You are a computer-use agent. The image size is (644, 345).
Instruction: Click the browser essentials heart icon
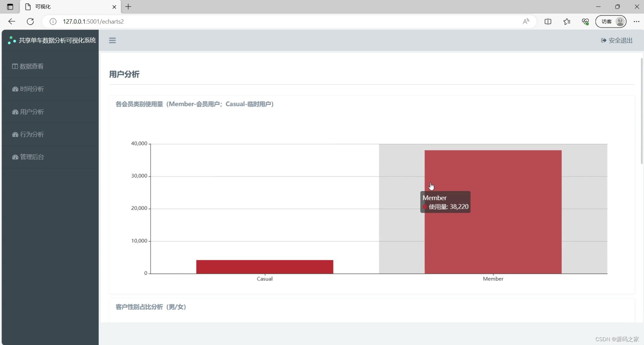tap(585, 21)
